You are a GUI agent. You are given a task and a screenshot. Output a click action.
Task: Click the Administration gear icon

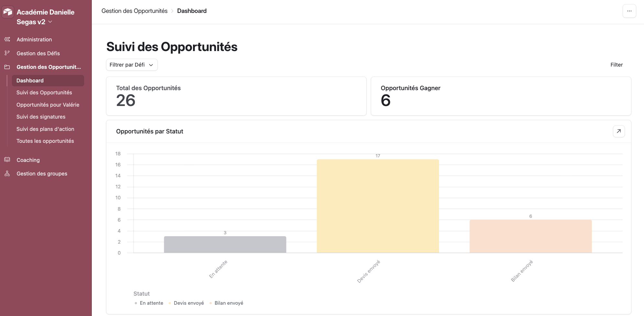7,39
